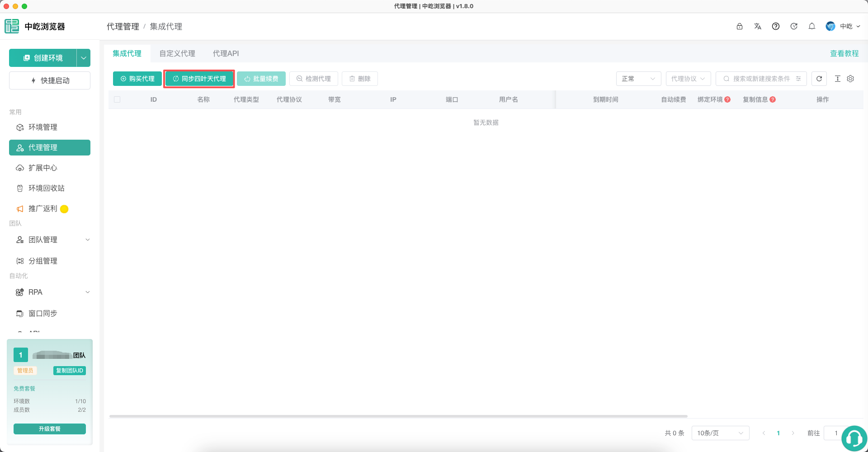Open the customer support headset bubble
This screenshot has width=868, height=452.
click(854, 438)
